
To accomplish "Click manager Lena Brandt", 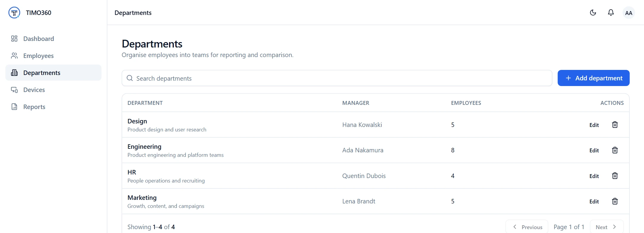I will coord(359,201).
